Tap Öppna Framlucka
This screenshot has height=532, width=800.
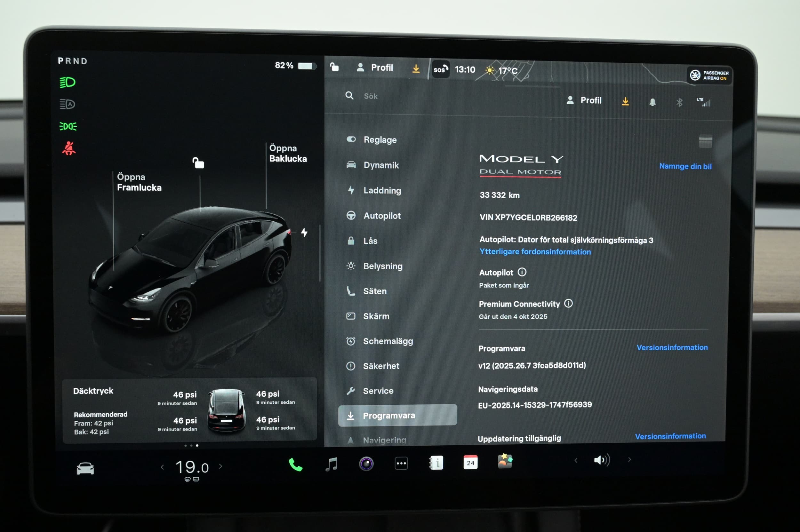pos(139,182)
